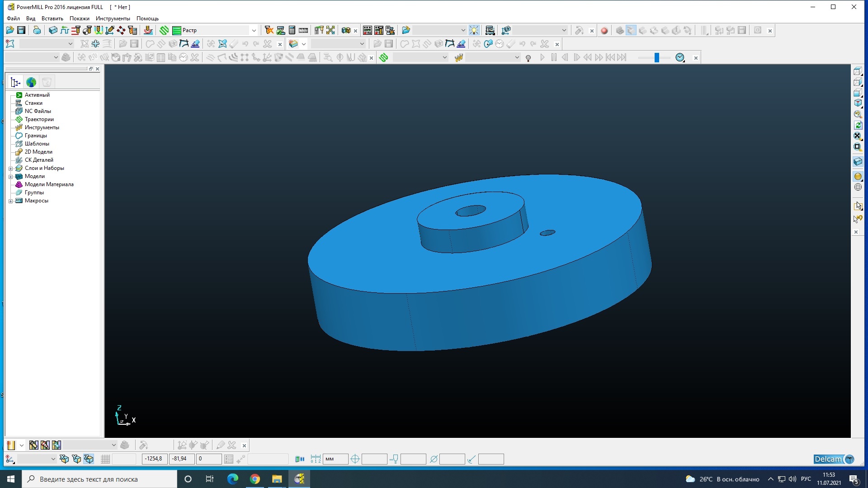Select Модели Материала tree item
The height and width of the screenshot is (488, 868).
point(49,184)
